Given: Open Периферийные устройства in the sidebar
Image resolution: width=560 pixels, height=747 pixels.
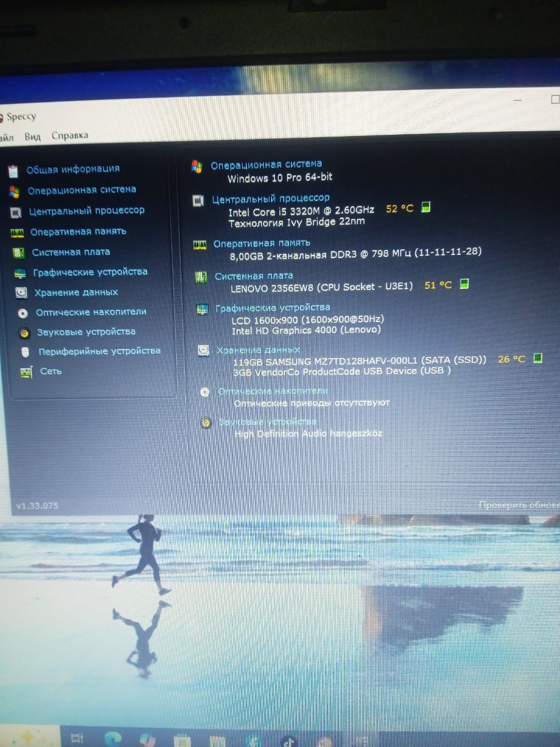Looking at the screenshot, I should pyautogui.click(x=99, y=351).
